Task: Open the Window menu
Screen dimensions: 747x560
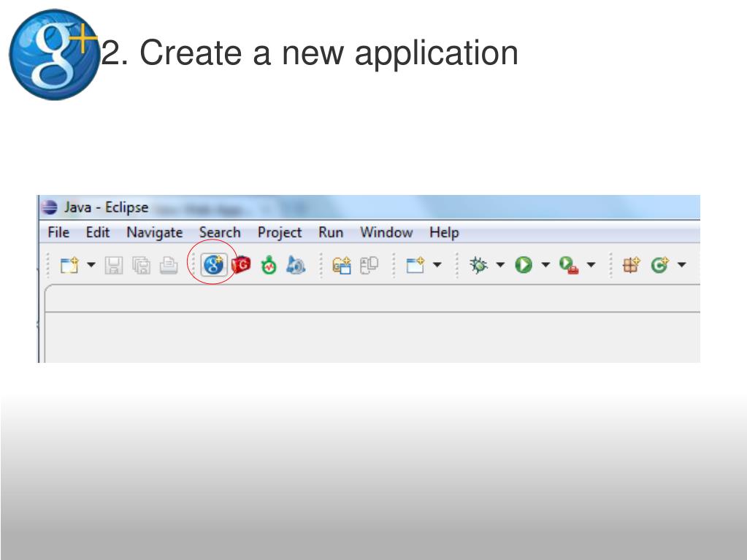Action: (386, 232)
